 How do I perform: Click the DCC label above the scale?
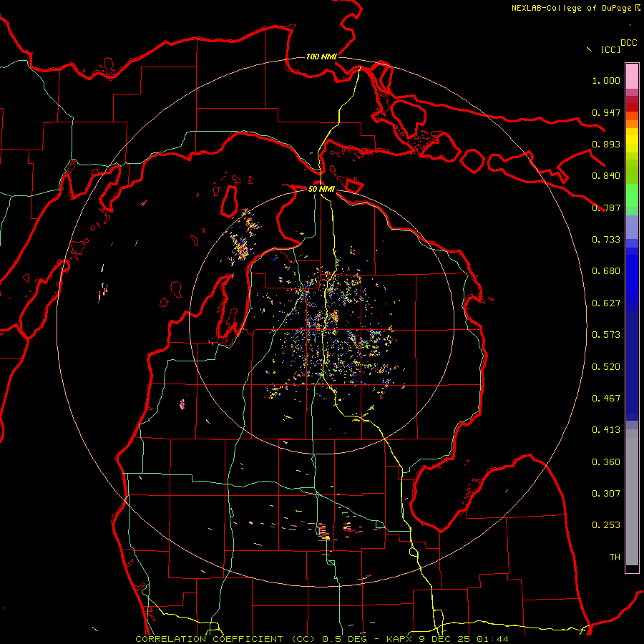[629, 43]
